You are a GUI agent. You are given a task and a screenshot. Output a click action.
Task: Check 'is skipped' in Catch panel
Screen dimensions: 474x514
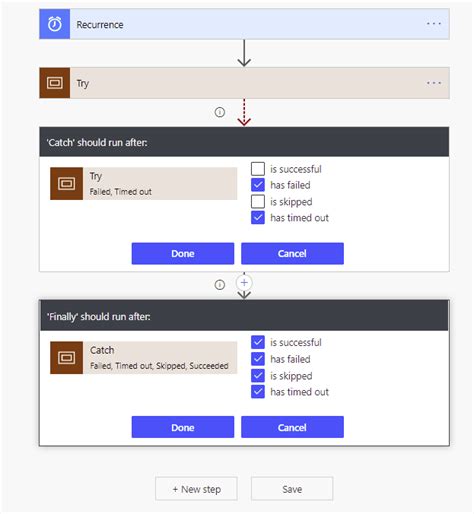pyautogui.click(x=258, y=201)
